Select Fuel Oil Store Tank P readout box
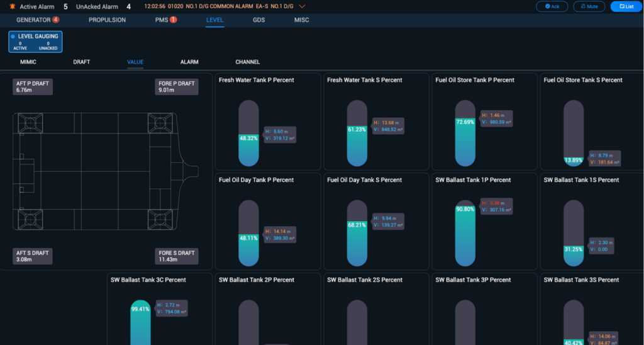 [496, 118]
